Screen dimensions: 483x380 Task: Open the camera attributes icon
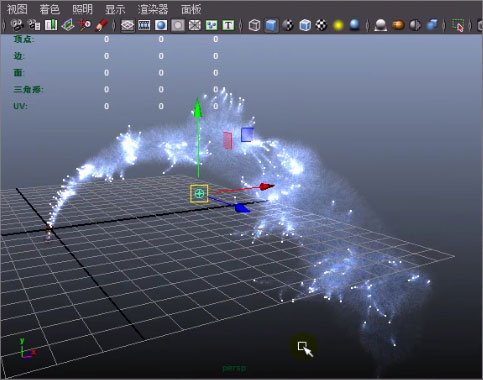point(34,25)
